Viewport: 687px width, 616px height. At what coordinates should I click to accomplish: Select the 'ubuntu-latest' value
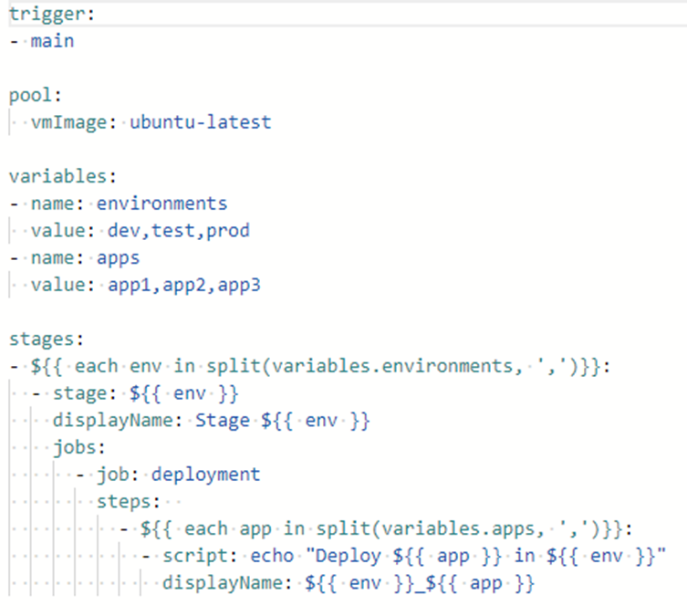[x=200, y=122]
